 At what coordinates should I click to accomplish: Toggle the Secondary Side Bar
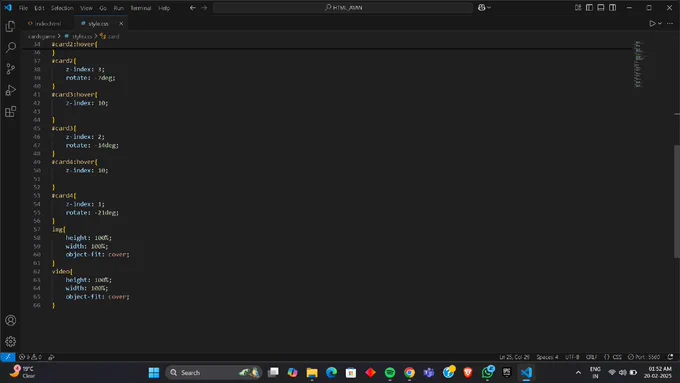pos(612,7)
